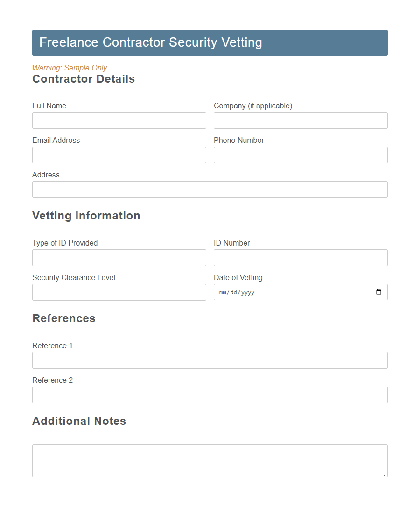Click the Security Clearance Level field
420x507 pixels.
119,292
